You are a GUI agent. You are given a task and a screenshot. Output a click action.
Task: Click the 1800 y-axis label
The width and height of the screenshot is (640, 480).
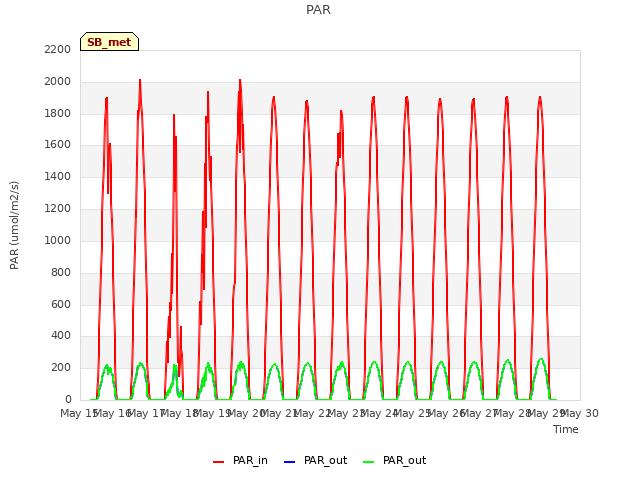[x=58, y=113]
